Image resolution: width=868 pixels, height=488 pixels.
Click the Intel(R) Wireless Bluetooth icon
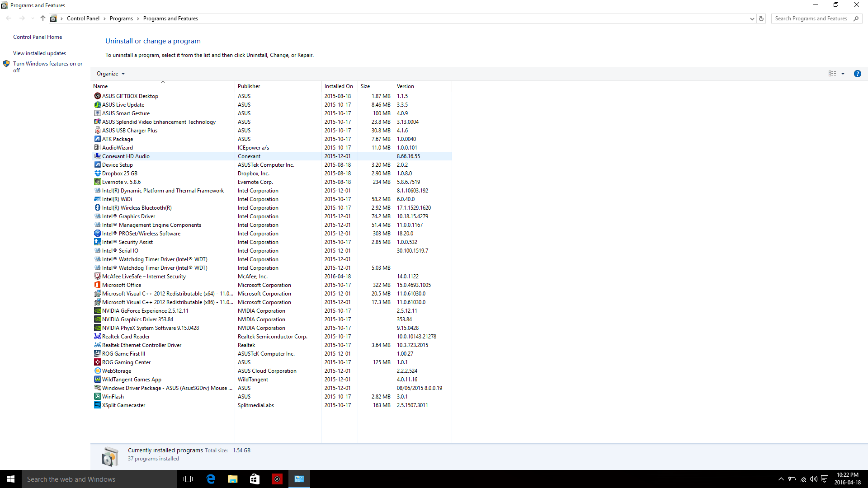click(x=97, y=207)
